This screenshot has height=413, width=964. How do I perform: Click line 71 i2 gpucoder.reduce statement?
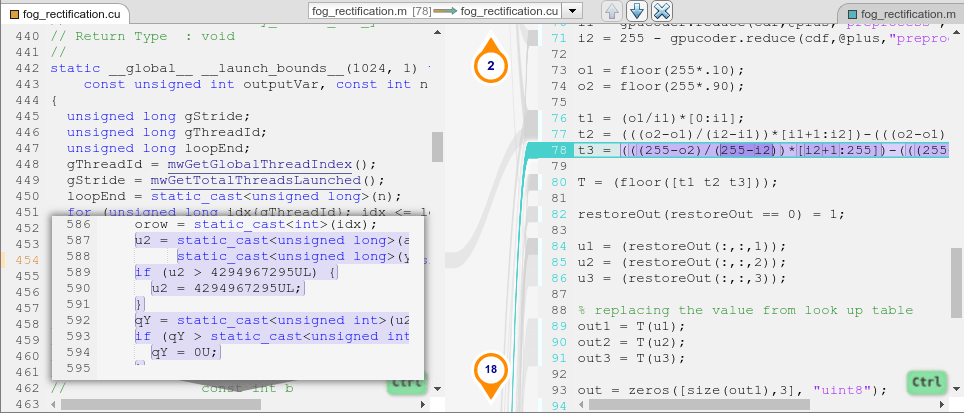pos(763,39)
